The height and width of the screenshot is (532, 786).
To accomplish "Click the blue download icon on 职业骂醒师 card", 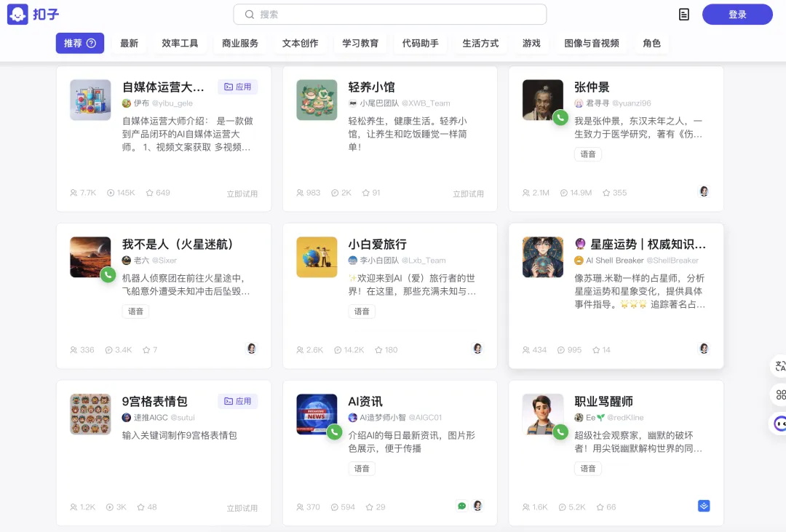I will click(703, 505).
